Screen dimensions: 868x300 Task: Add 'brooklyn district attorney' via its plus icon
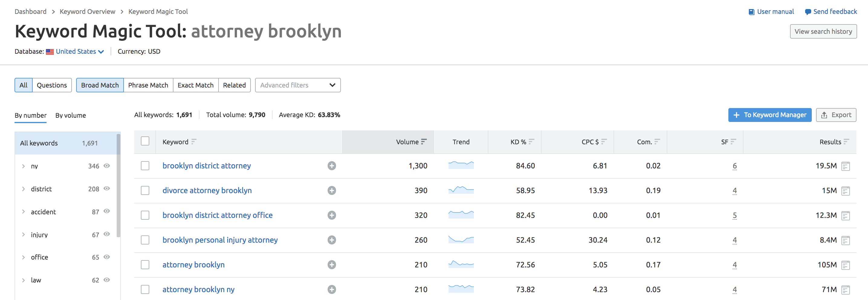click(x=332, y=166)
